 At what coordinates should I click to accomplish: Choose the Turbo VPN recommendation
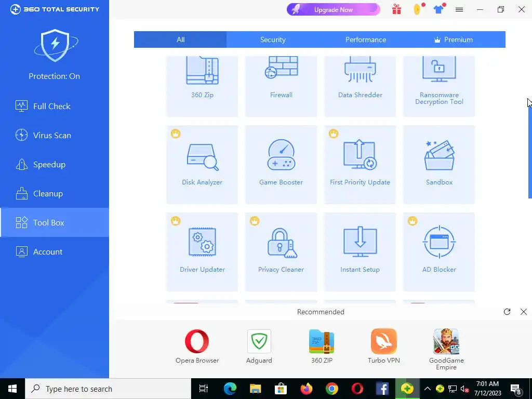click(x=384, y=346)
